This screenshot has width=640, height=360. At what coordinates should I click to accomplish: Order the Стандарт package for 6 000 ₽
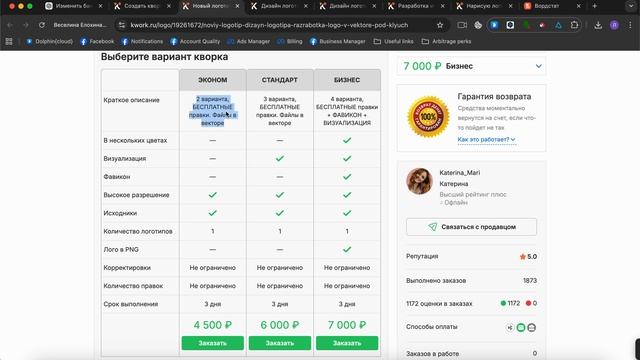pos(280,343)
